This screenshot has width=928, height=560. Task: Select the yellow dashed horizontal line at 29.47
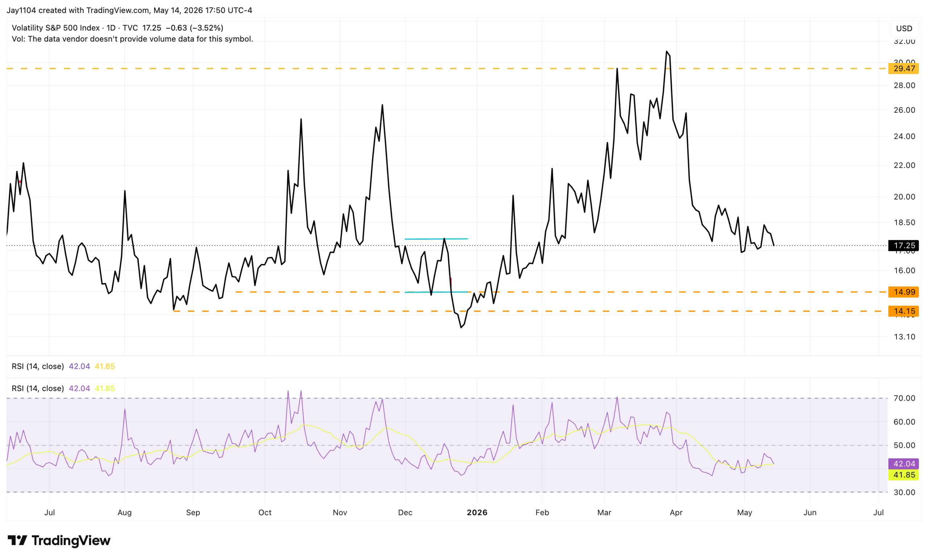pyautogui.click(x=447, y=68)
